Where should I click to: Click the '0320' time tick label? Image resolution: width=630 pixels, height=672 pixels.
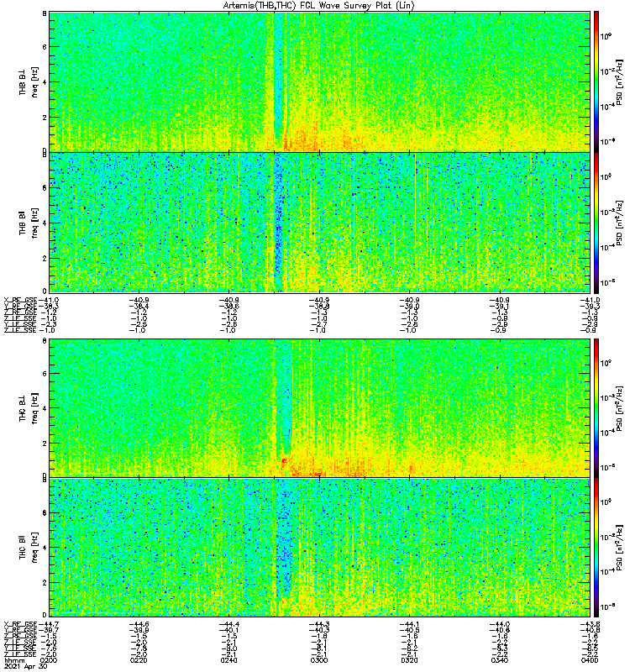pos(409,660)
